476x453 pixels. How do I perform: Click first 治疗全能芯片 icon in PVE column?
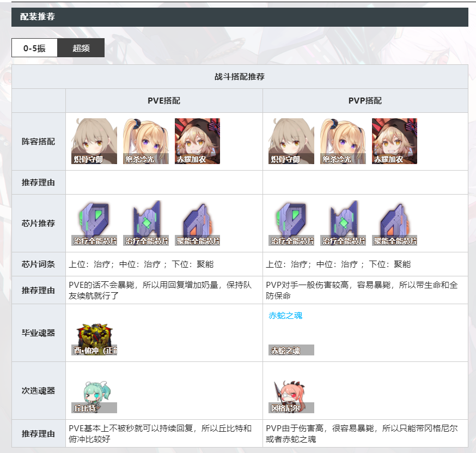[94, 223]
